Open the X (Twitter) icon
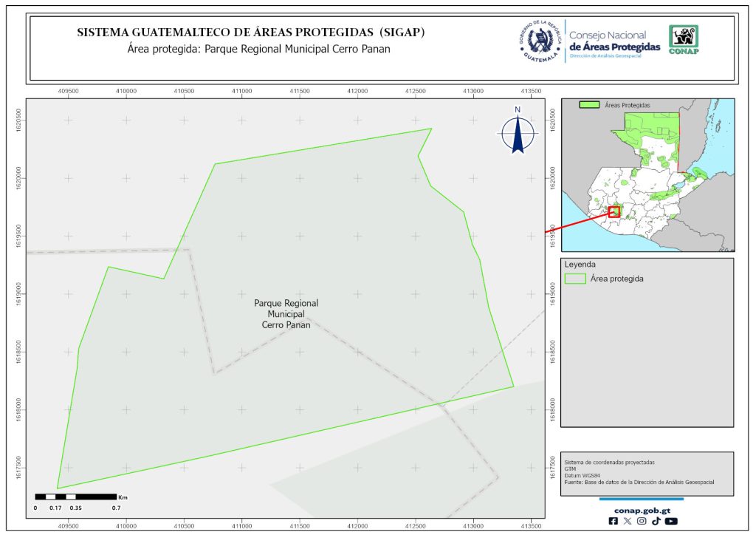 click(x=628, y=521)
